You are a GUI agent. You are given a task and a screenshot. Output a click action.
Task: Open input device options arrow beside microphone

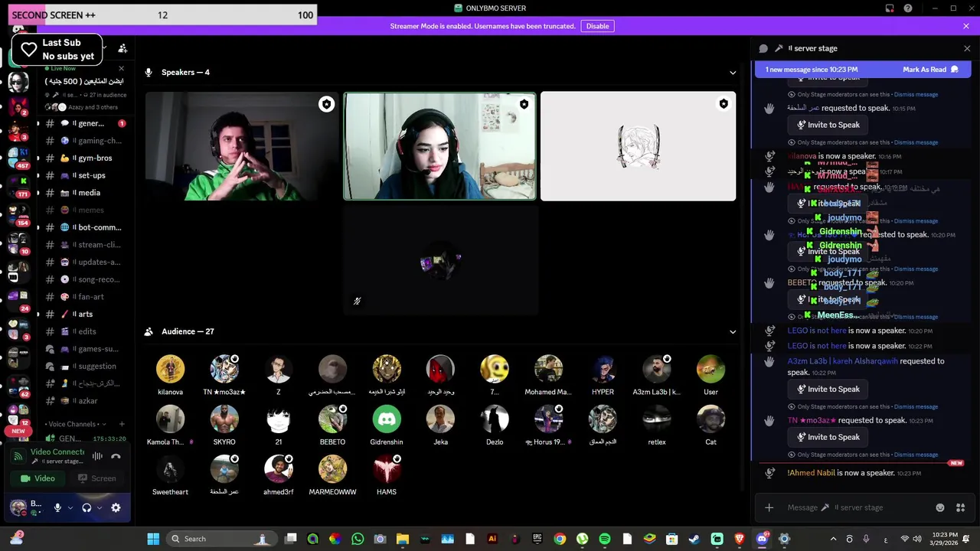click(x=70, y=507)
